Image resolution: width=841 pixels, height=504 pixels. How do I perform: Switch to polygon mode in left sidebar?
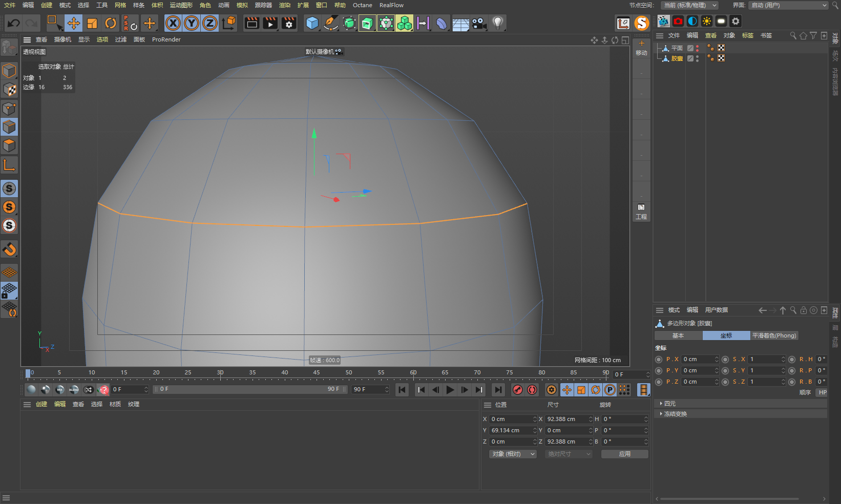9,145
